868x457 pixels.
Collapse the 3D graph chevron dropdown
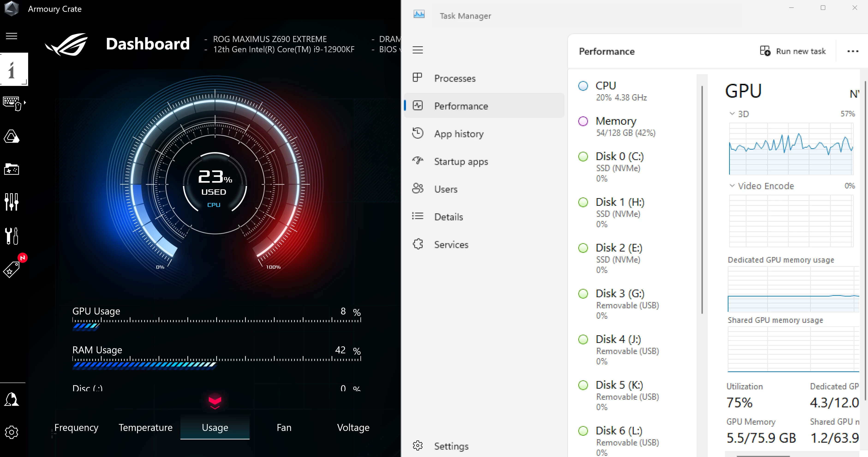(732, 114)
